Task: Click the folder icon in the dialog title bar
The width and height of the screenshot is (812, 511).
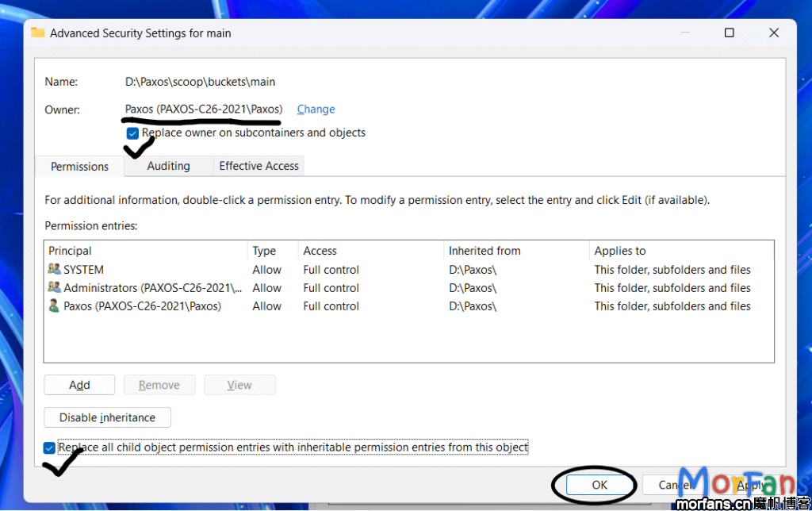Action: 37,33
